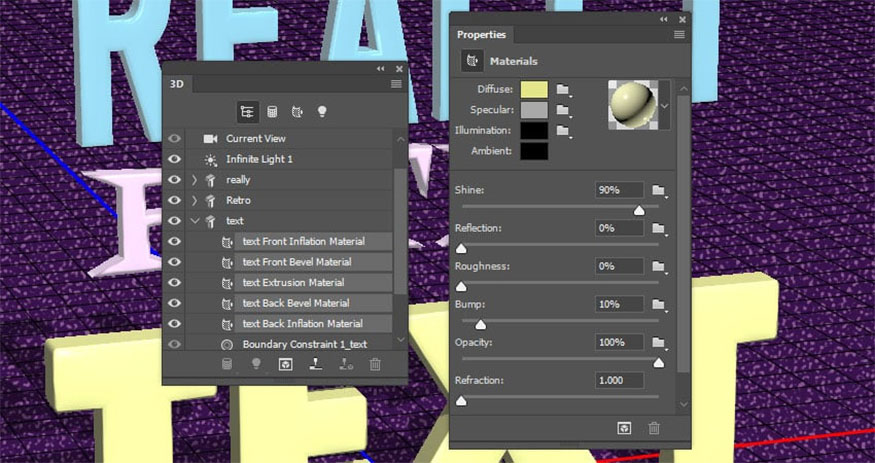Expand the really mesh group

(x=194, y=180)
